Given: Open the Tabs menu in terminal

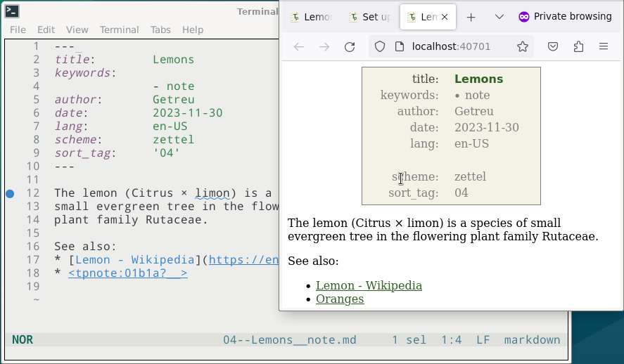Looking at the screenshot, I should coord(160,30).
